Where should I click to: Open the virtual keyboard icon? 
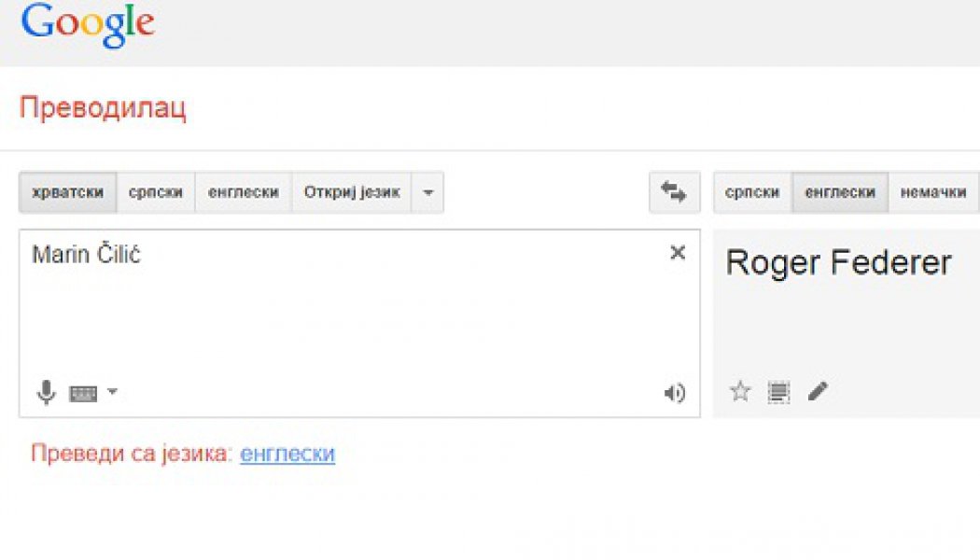click(83, 394)
